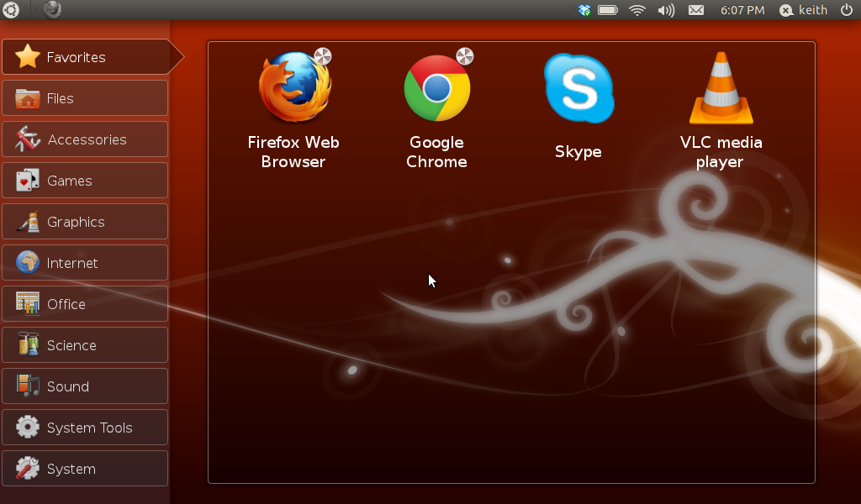Click the badge on the Firefox icon
The image size is (861, 504).
(x=324, y=56)
